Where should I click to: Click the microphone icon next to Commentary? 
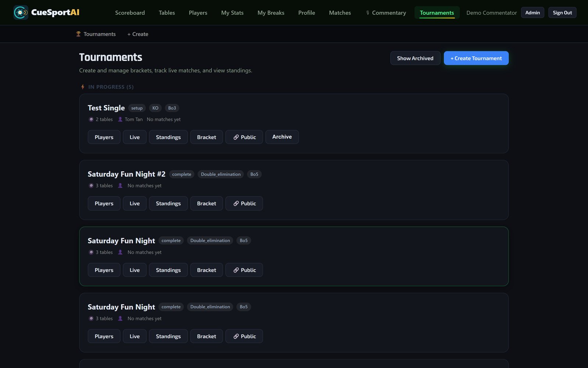point(367,13)
